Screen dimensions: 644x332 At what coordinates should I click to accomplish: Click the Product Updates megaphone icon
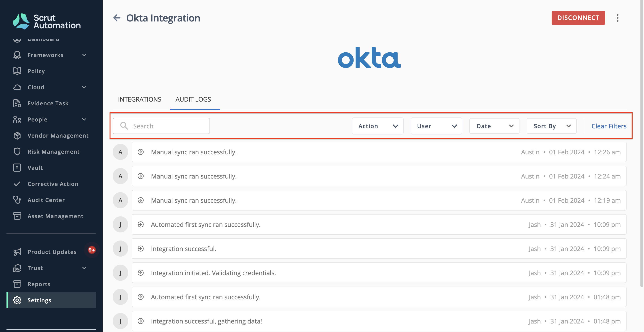17,252
